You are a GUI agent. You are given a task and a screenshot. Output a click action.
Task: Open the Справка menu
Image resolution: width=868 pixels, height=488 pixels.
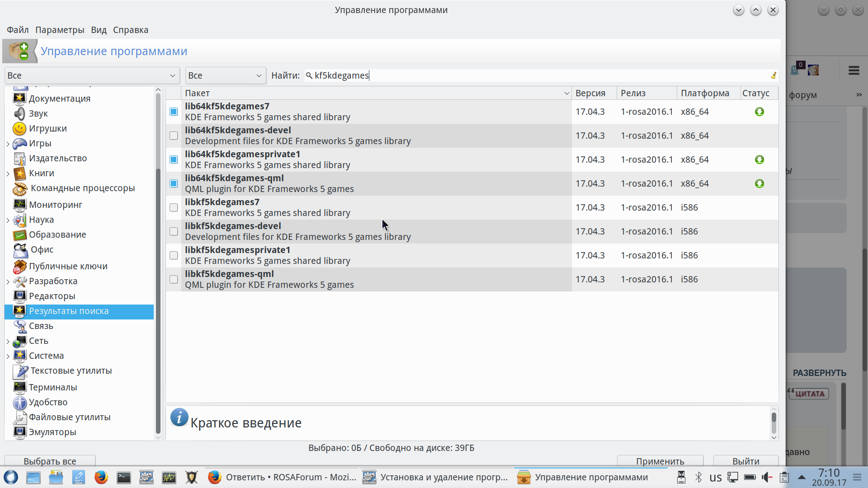(130, 30)
